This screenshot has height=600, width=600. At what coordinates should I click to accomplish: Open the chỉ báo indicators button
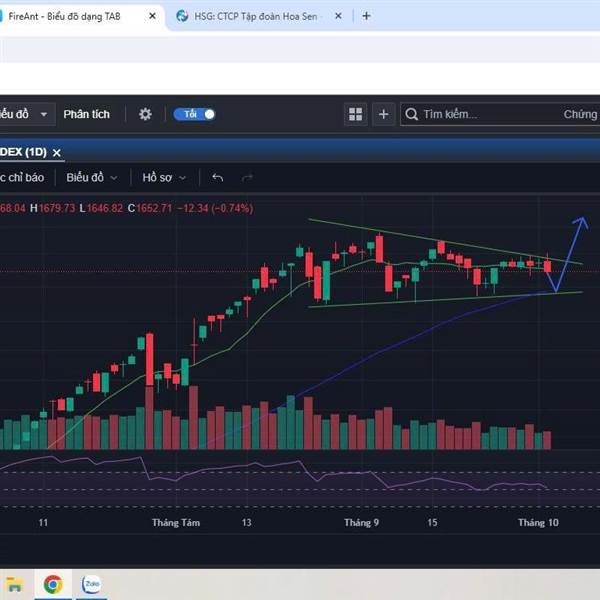tap(22, 178)
